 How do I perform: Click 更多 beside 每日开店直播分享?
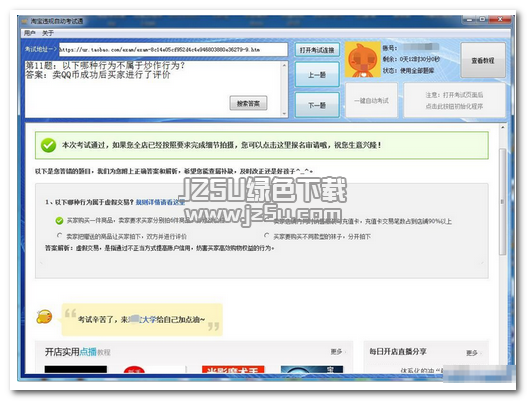coord(472,353)
